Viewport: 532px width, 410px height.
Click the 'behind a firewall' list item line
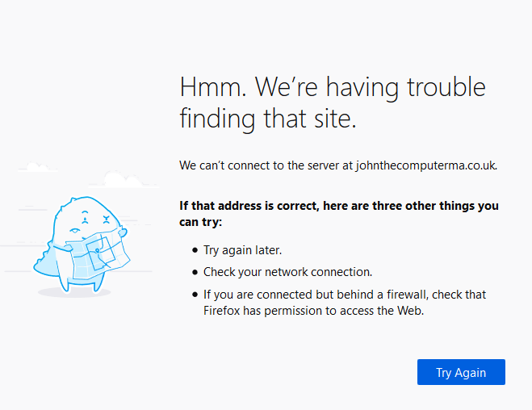(x=345, y=295)
